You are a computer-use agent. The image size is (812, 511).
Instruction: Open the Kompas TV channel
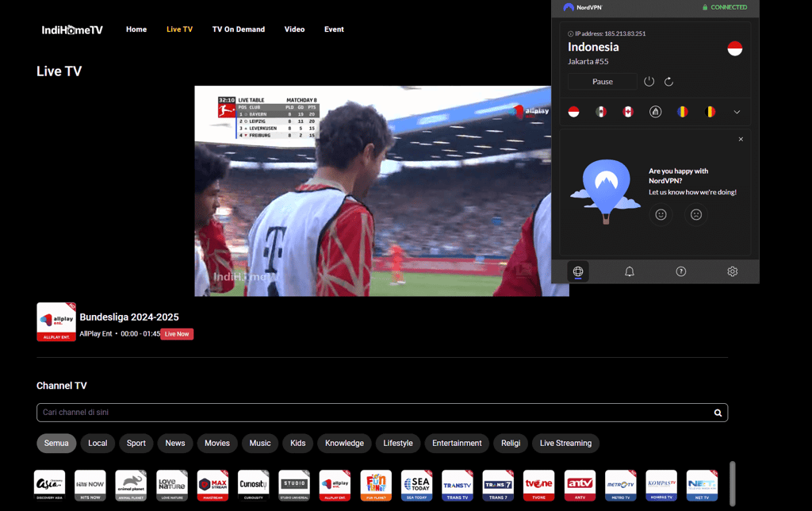tap(661, 486)
